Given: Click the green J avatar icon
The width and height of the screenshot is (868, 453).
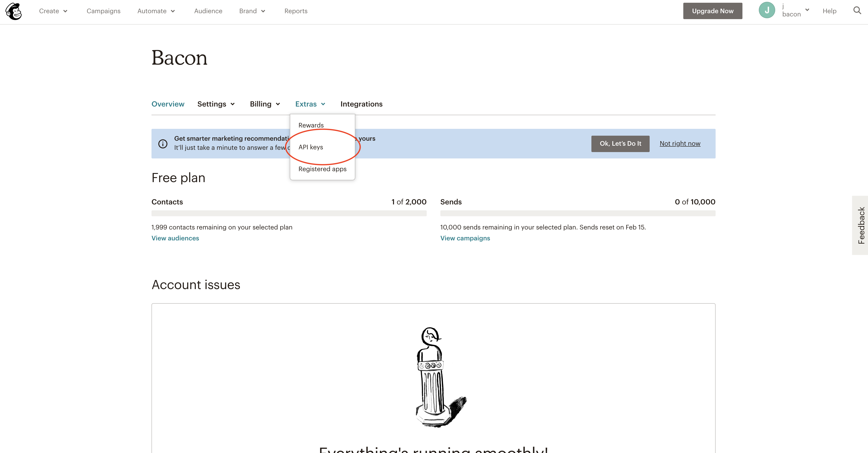Looking at the screenshot, I should pos(767,10).
